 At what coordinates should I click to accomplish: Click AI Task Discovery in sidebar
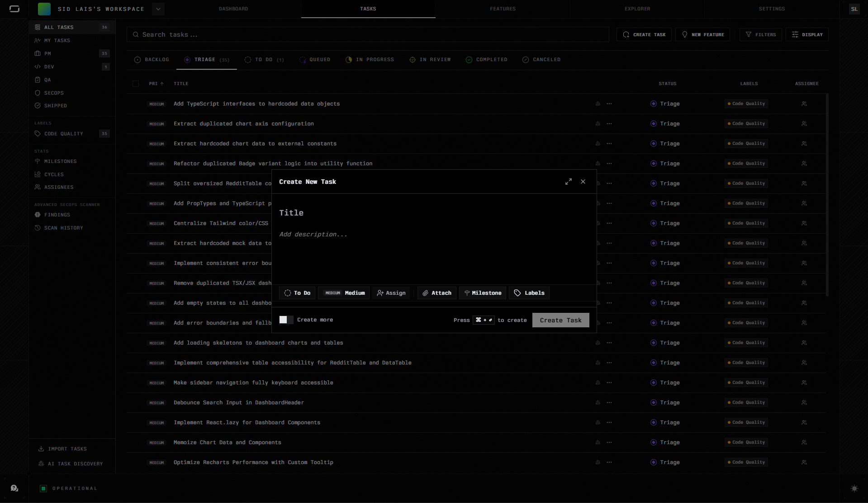[x=75, y=464]
